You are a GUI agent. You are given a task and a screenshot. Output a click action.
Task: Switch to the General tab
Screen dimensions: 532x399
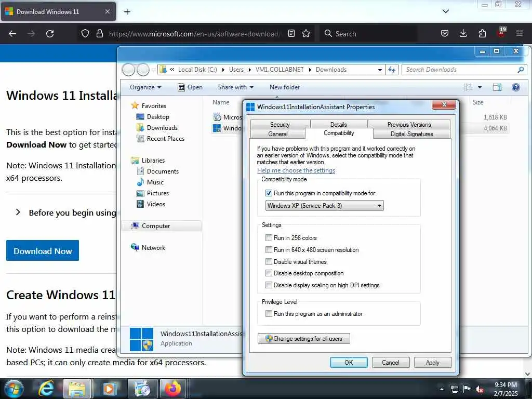[x=278, y=134]
